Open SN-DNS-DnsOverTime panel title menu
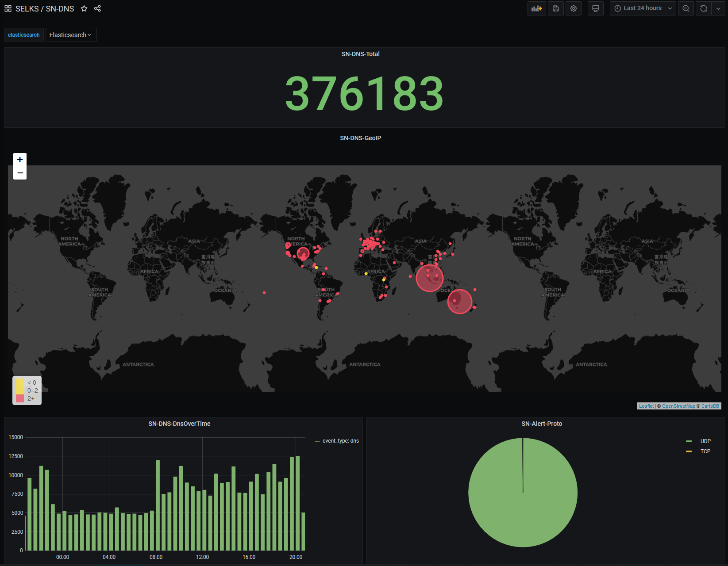728x566 pixels. point(179,424)
